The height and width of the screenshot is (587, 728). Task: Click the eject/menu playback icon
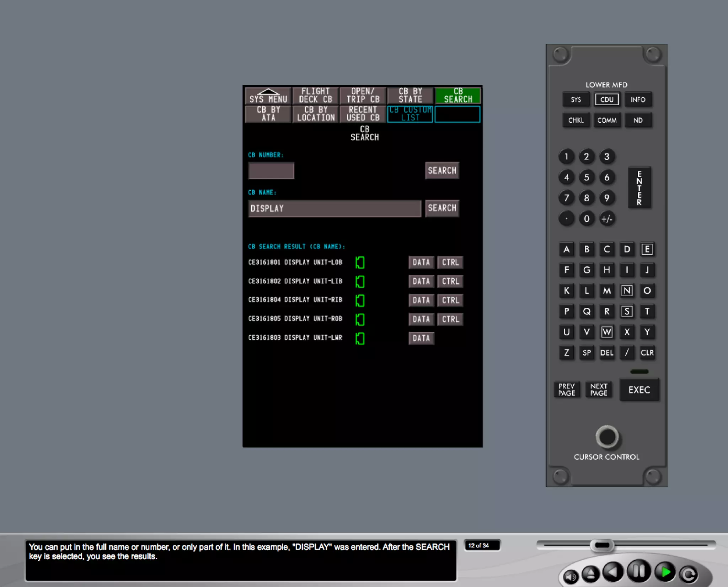pos(590,573)
